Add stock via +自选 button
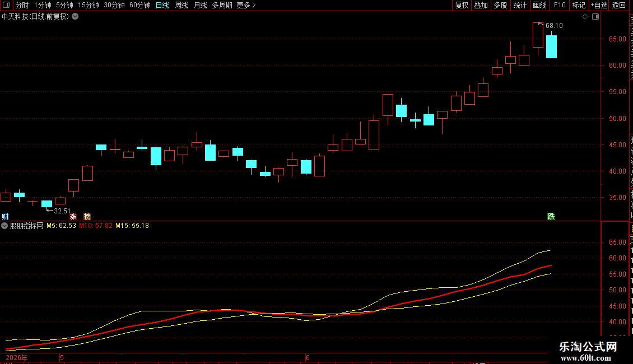 pos(599,5)
